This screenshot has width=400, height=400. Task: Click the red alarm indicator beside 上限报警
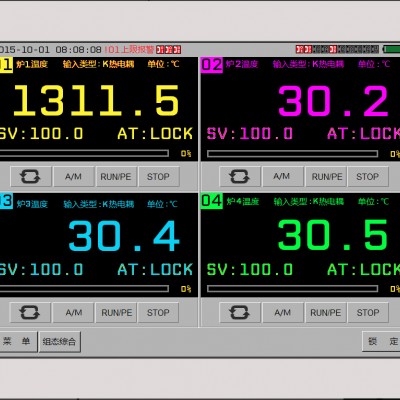click(169, 50)
